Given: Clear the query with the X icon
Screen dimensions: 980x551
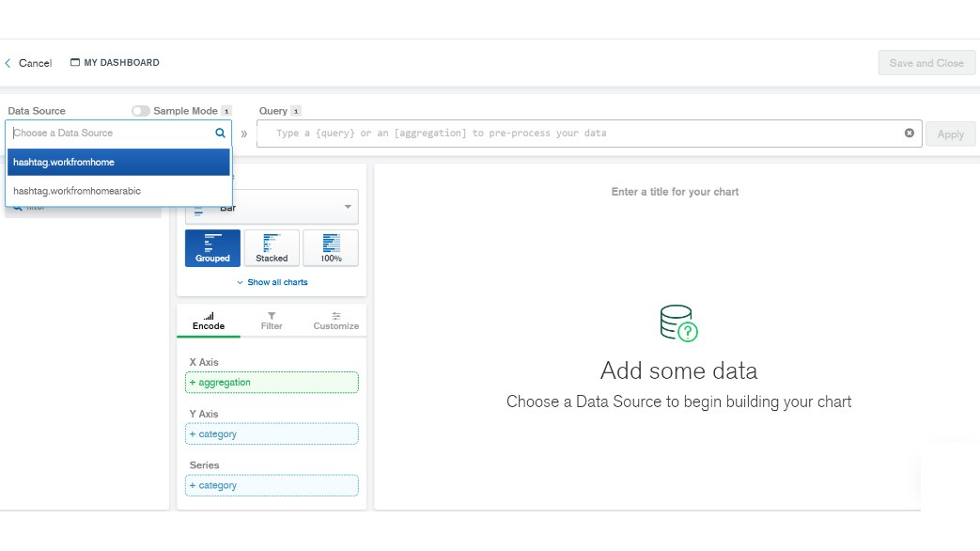Looking at the screenshot, I should coord(910,133).
